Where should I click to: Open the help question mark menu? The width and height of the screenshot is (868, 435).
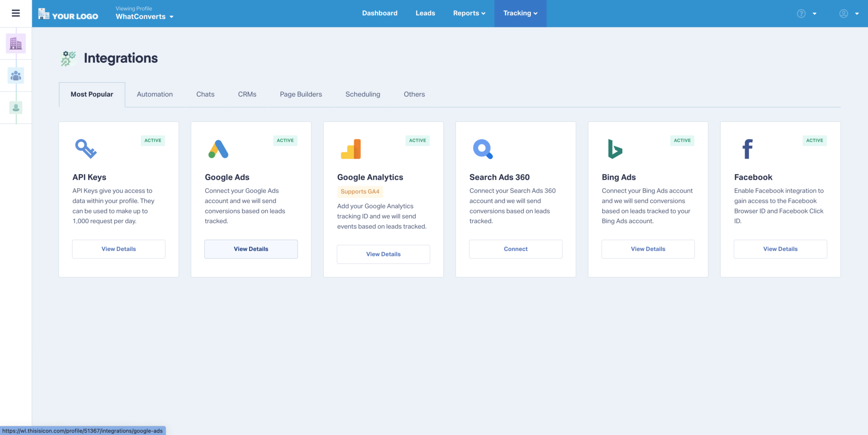coord(806,14)
